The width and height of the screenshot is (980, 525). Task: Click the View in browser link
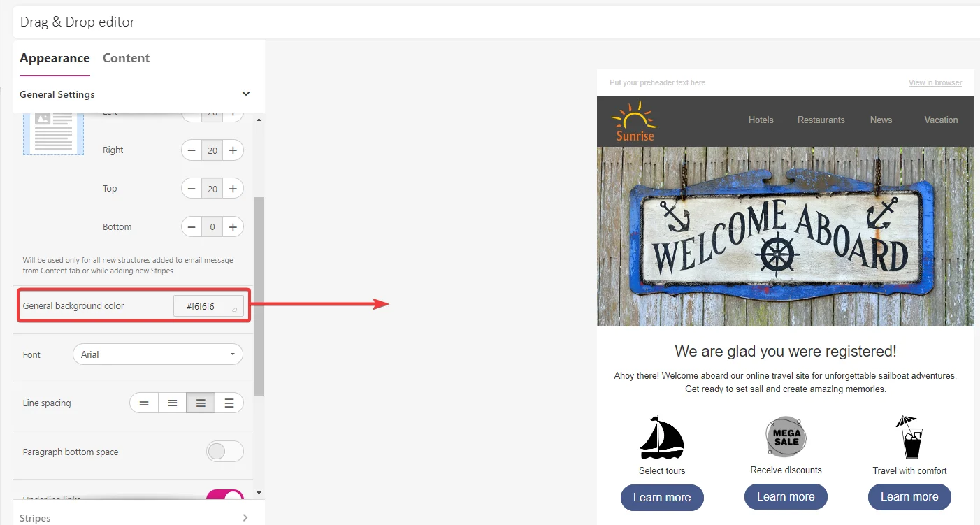(935, 82)
